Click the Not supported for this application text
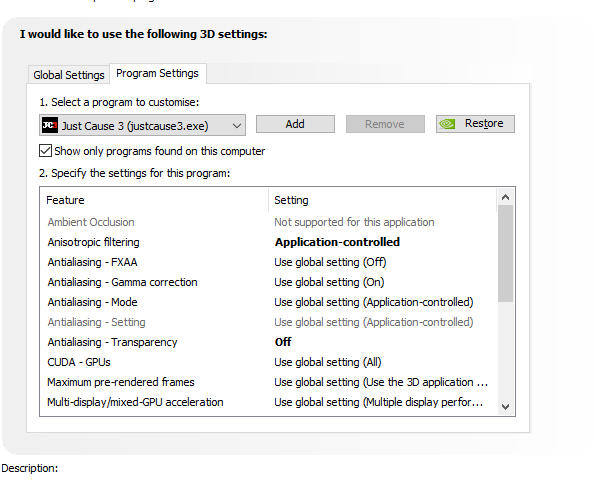 pos(354,222)
